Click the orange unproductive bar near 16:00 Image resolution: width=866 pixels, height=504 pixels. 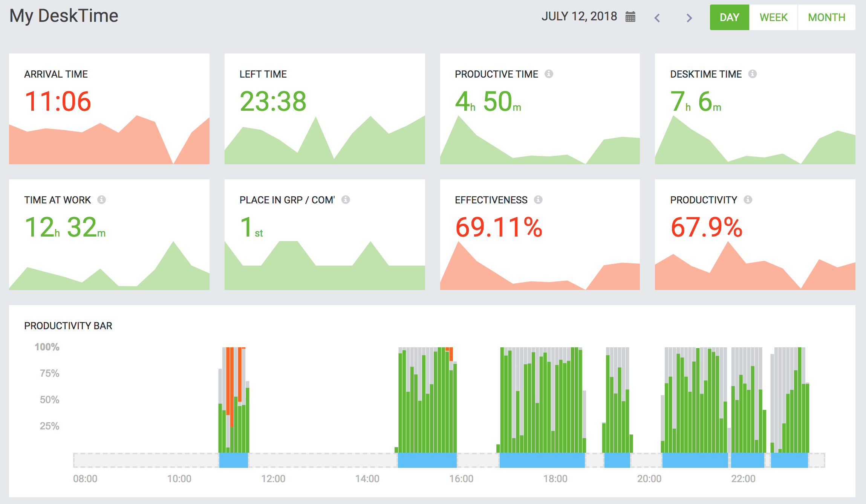point(451,354)
